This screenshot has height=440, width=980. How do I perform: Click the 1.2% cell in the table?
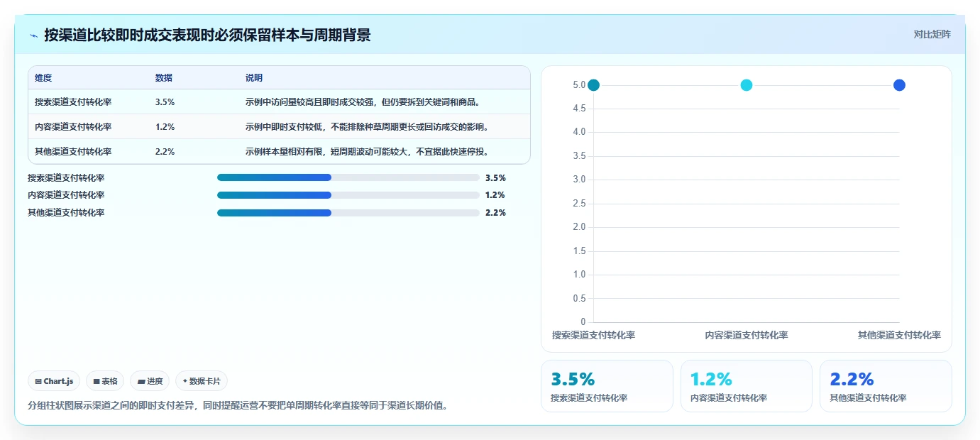165,127
